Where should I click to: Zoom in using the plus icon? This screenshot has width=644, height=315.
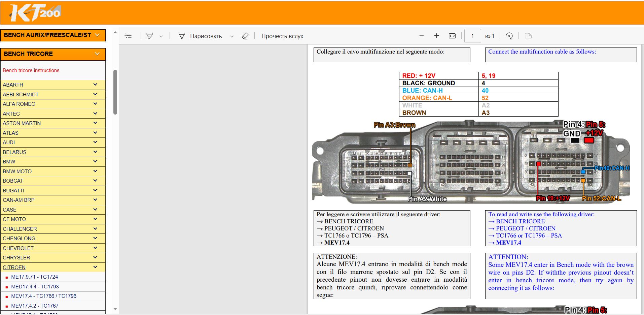point(436,36)
